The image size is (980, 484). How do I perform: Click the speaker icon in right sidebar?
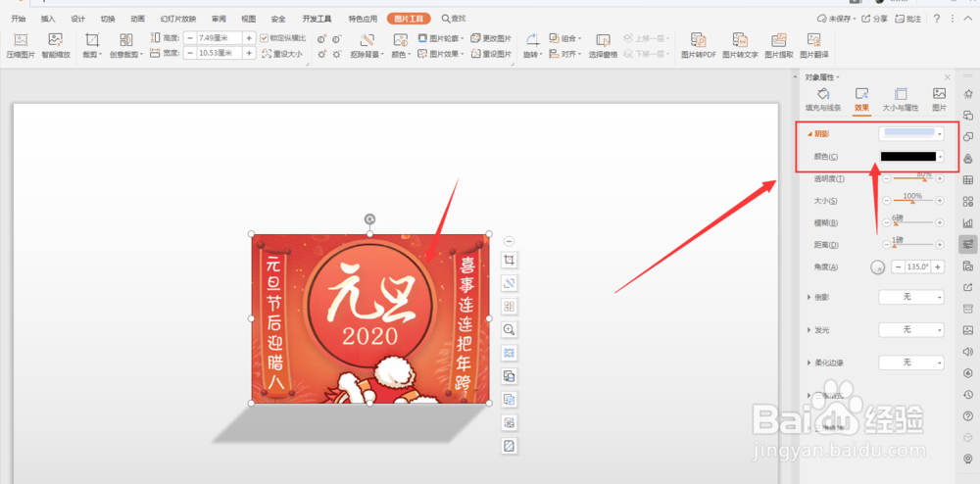968,352
